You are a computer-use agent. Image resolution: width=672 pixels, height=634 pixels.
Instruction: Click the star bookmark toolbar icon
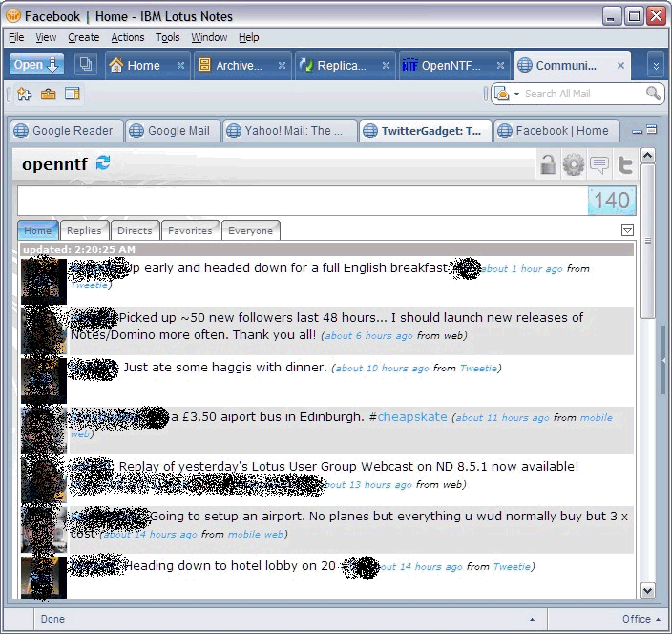click(x=25, y=94)
